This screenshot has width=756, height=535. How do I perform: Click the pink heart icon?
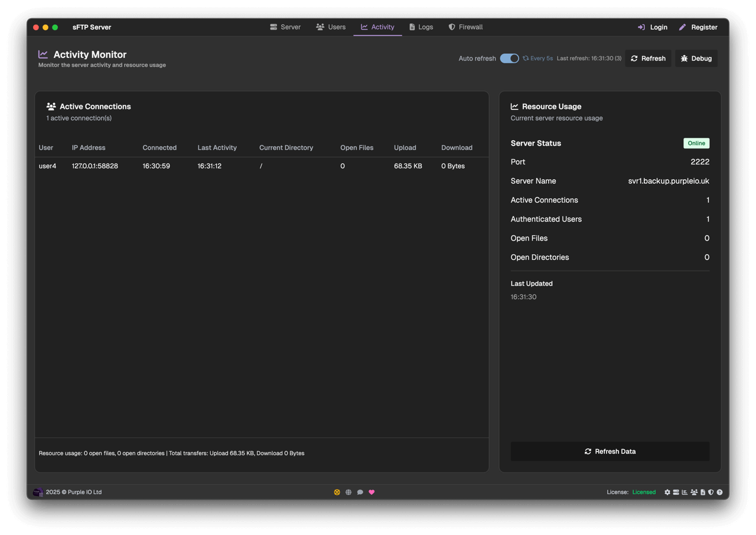point(372,492)
